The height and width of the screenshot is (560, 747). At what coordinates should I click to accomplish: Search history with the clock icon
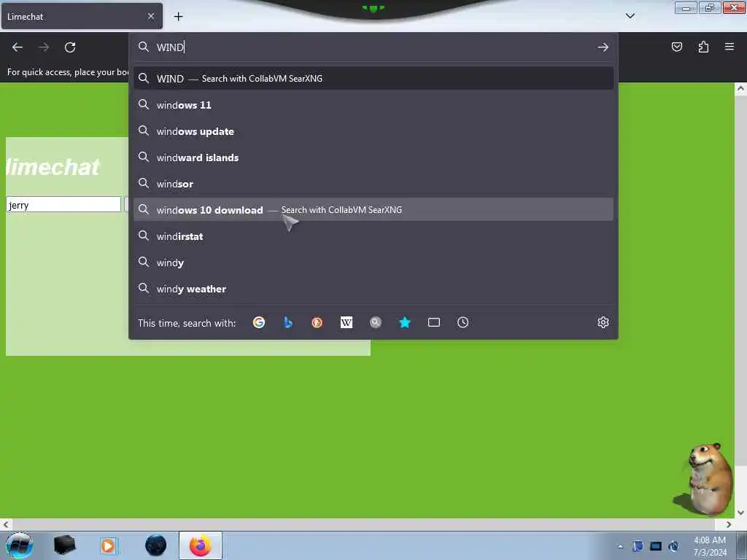pyautogui.click(x=462, y=322)
